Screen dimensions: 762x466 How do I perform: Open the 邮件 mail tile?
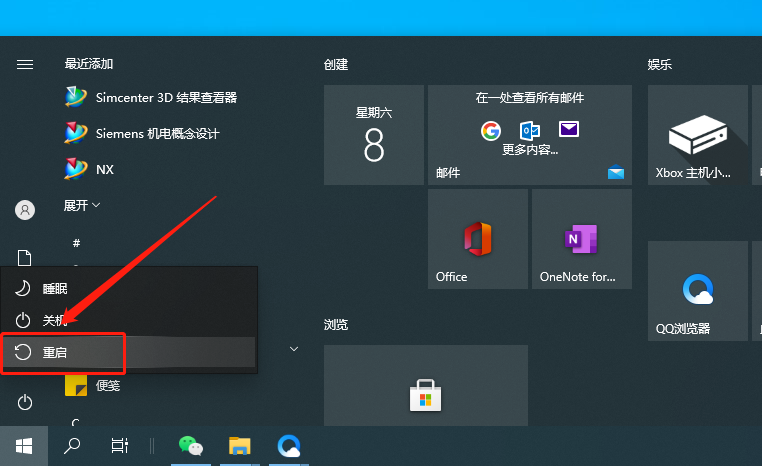530,135
